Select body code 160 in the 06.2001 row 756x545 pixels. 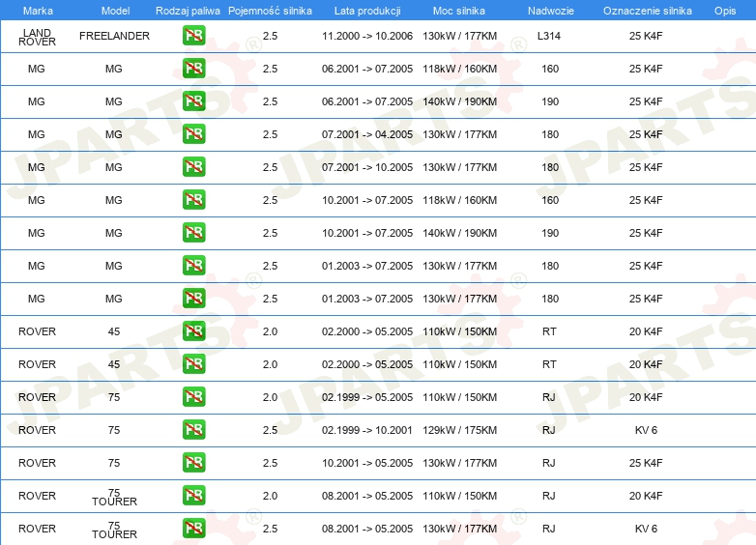[x=550, y=69]
